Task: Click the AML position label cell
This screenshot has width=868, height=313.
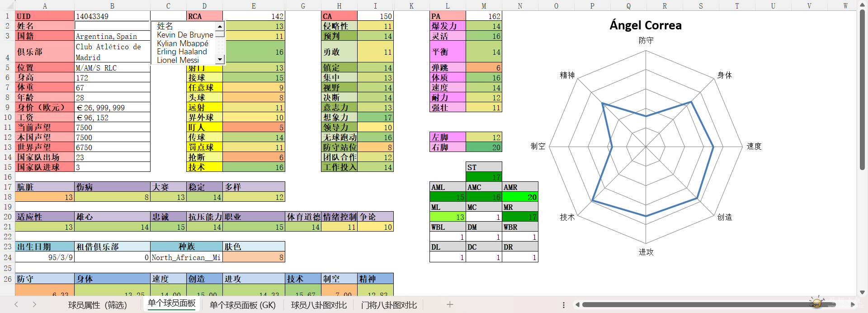Action: (x=448, y=187)
